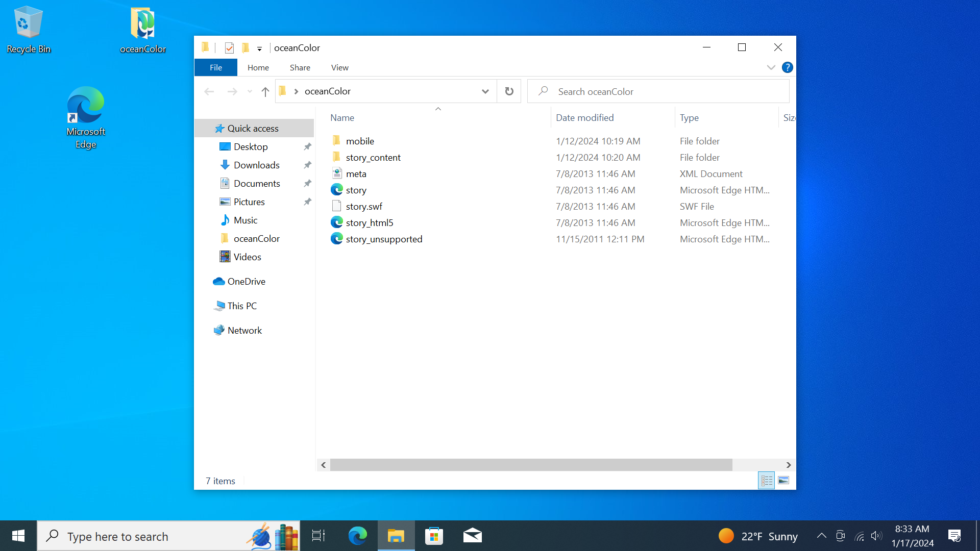Open the Home ribbon tab
Screen dimensions: 980x551
(x=258, y=67)
